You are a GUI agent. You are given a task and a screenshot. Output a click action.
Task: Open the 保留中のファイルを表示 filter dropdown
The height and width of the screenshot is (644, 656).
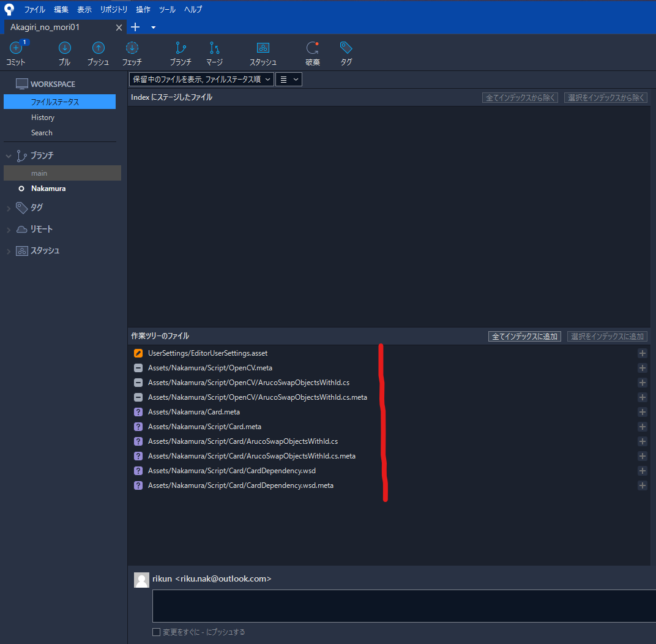click(x=201, y=79)
